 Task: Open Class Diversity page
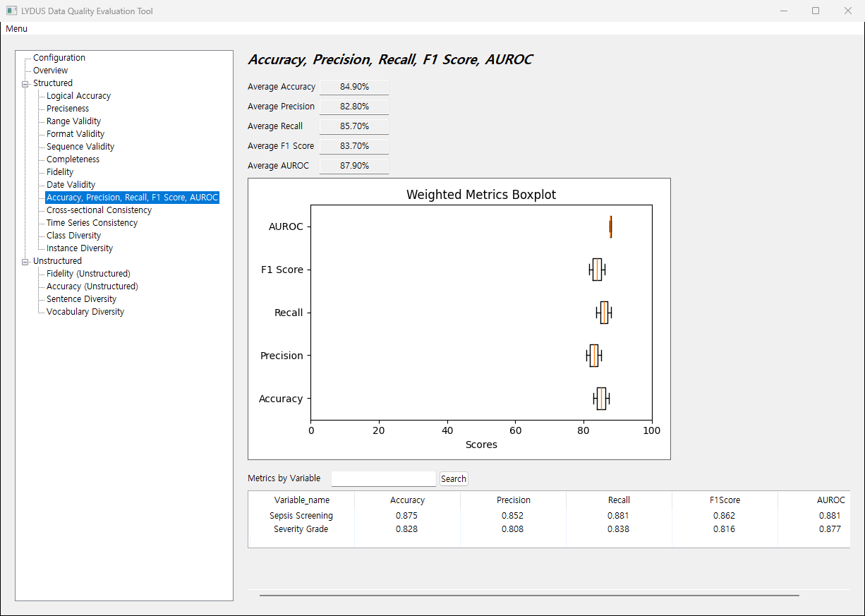(74, 236)
